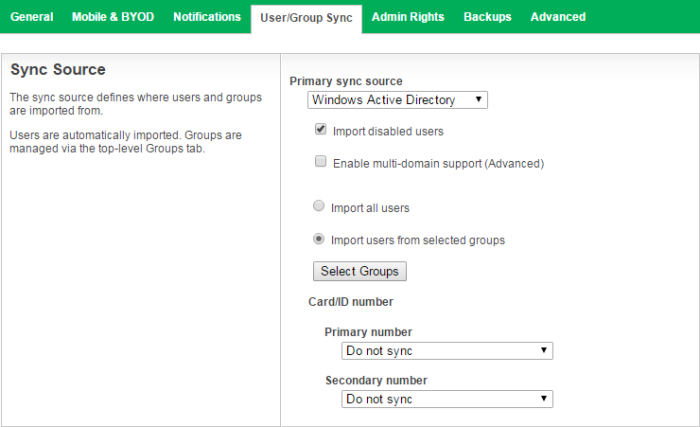Open the Backups tab

point(488,17)
